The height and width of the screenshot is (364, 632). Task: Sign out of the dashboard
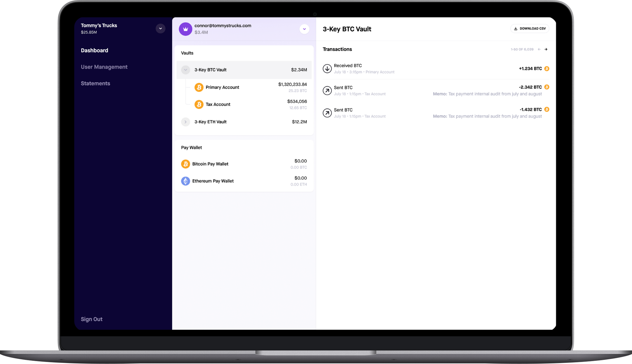point(91,319)
